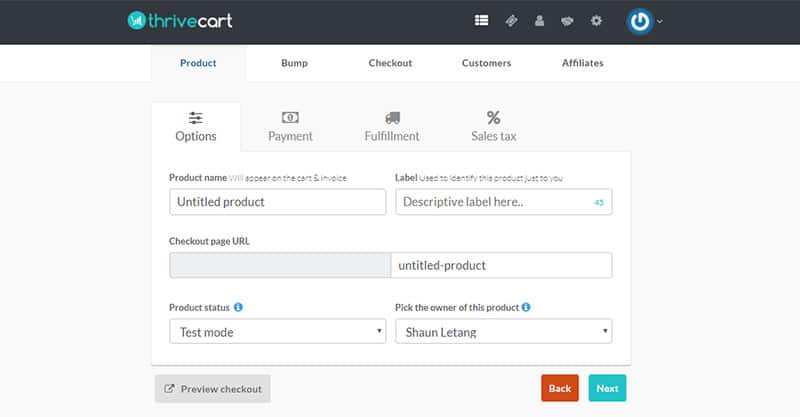Open the coupons ticket icon in header
Viewport: 800px width, 417px height.
tap(511, 21)
